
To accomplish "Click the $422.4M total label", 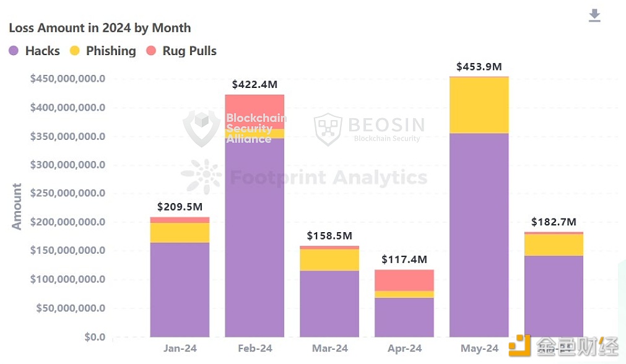I will (x=254, y=85).
